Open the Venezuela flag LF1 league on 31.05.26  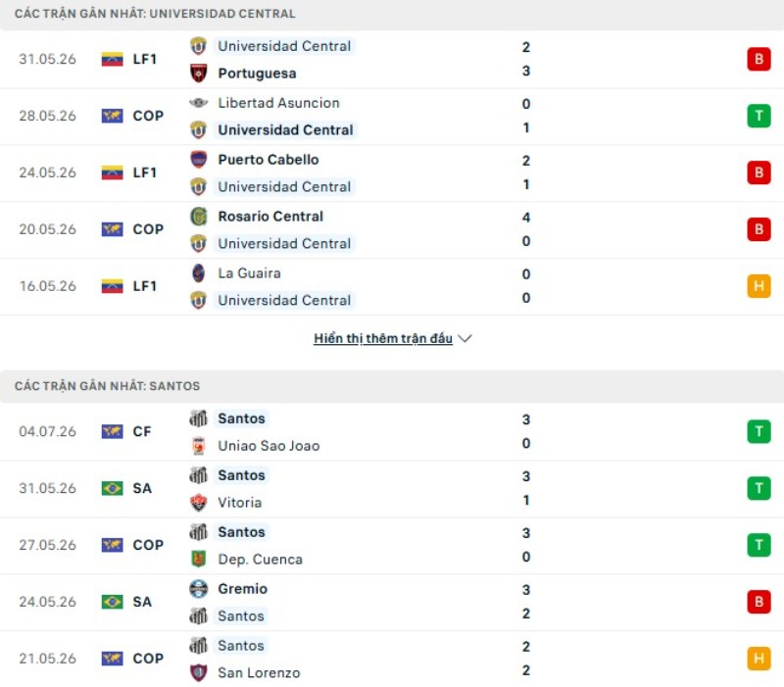pos(129,59)
